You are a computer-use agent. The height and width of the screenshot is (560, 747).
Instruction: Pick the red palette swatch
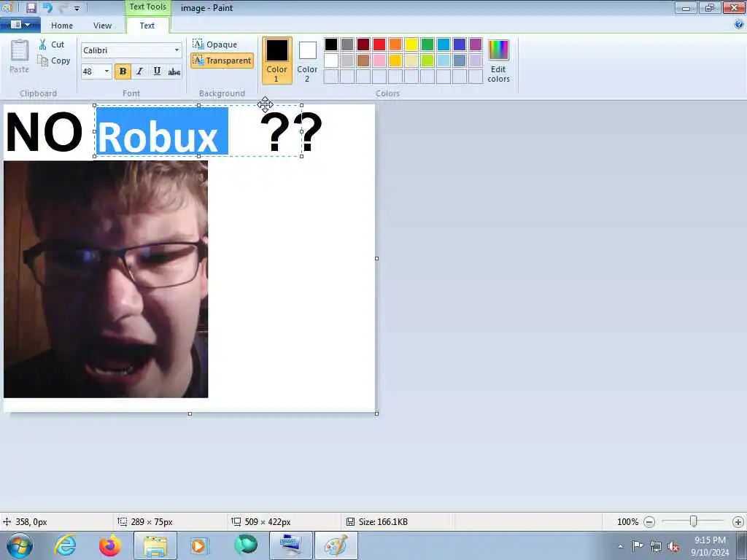tap(379, 44)
